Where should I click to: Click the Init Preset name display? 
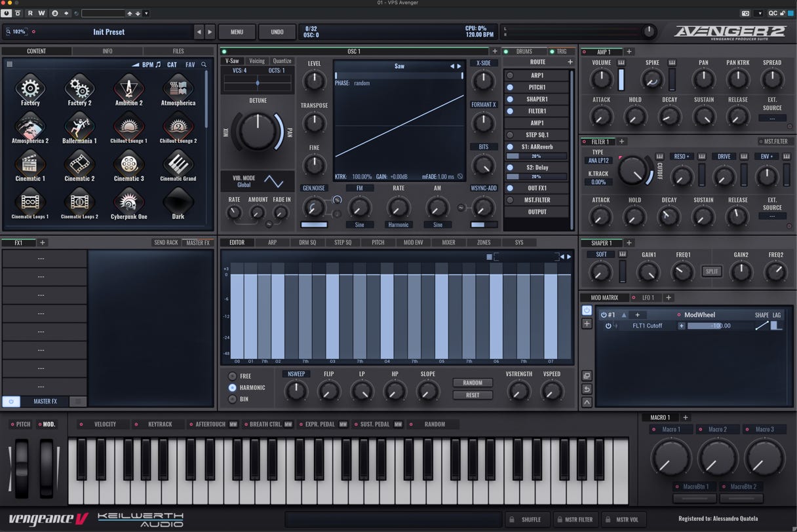(109, 31)
